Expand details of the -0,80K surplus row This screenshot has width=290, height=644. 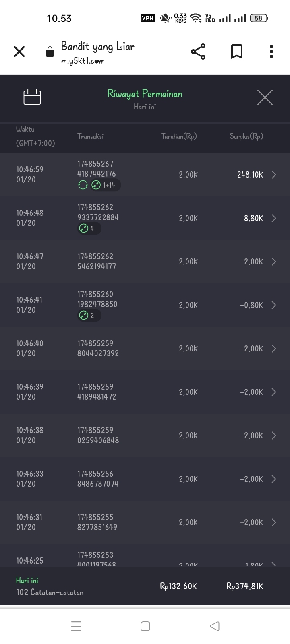[x=274, y=305]
